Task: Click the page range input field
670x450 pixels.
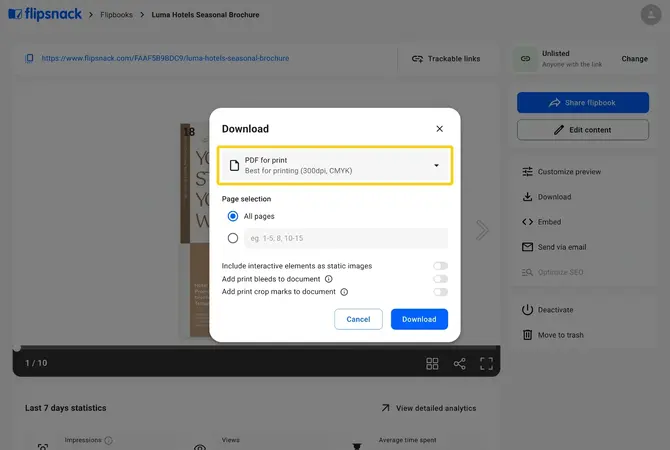Action: pos(346,238)
